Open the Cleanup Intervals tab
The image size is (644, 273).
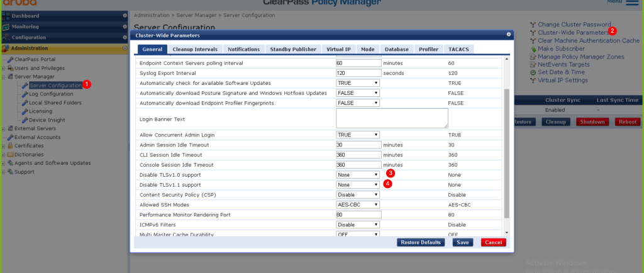point(195,49)
